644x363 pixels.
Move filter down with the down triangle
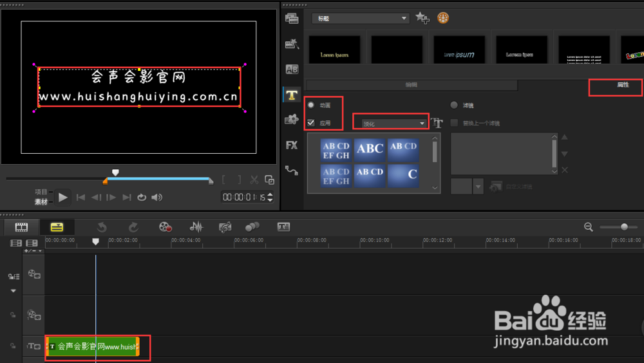click(x=565, y=154)
